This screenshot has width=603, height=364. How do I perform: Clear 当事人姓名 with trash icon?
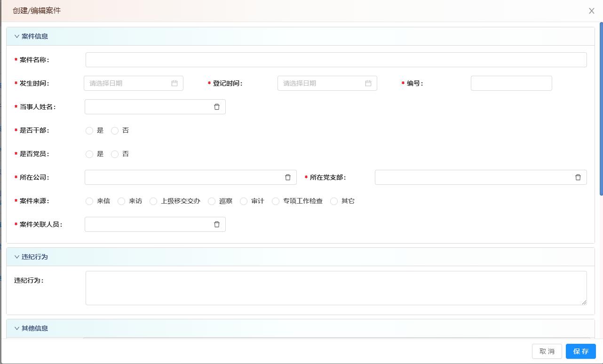pyautogui.click(x=217, y=107)
